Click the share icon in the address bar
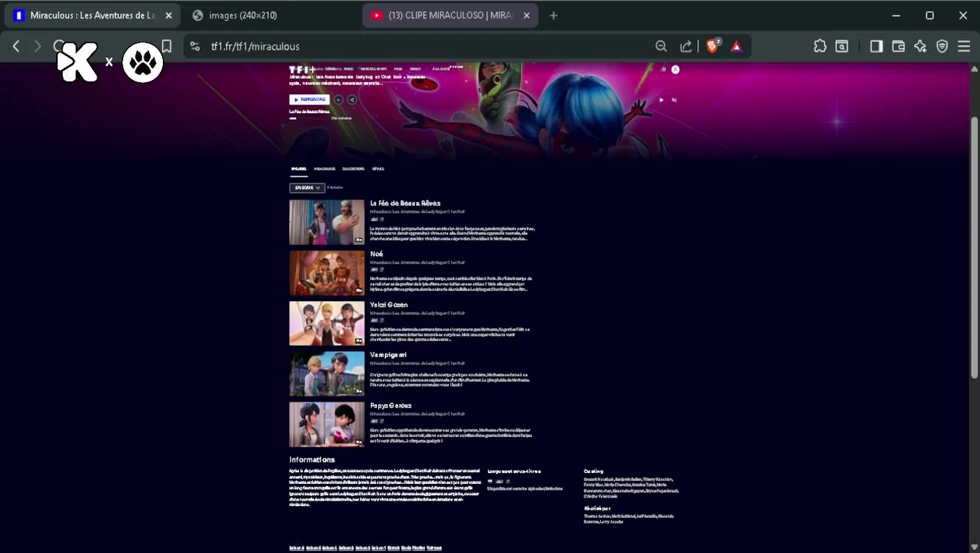The width and height of the screenshot is (980, 553). [686, 47]
